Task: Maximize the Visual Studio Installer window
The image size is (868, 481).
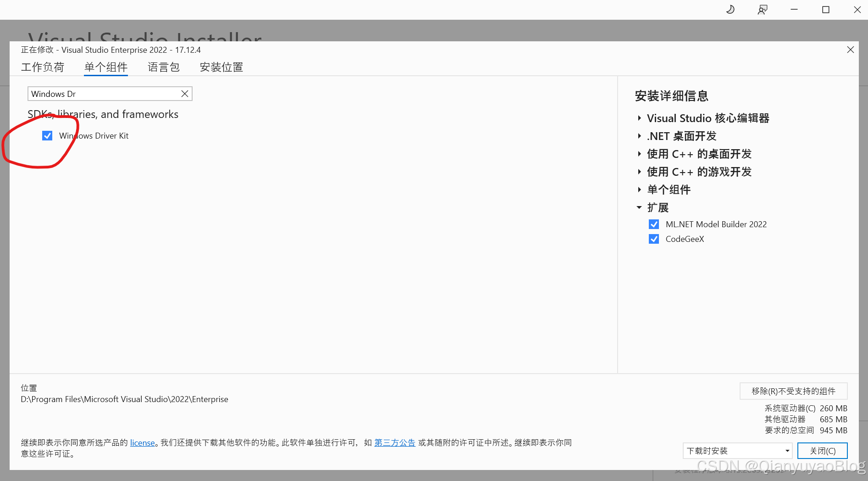Action: point(826,10)
